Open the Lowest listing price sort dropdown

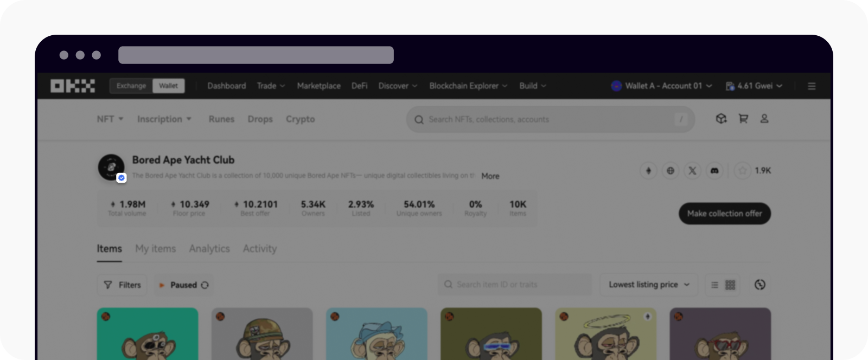coord(649,285)
